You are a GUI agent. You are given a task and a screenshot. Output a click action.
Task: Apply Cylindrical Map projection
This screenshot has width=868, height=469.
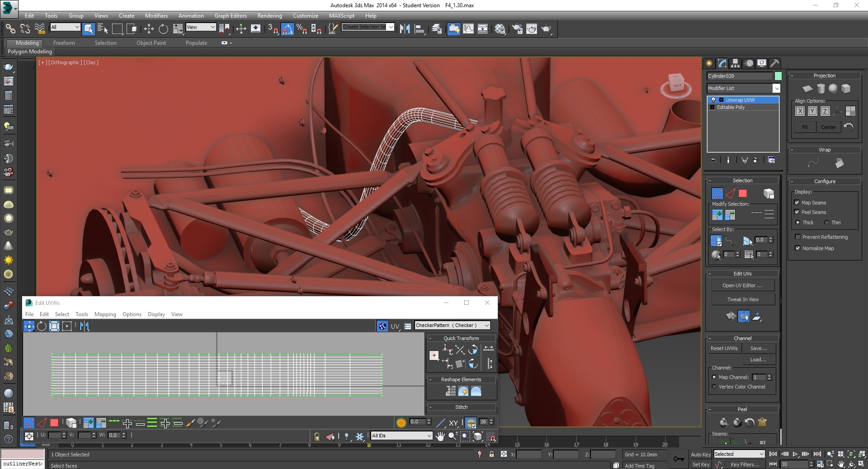[x=821, y=89]
